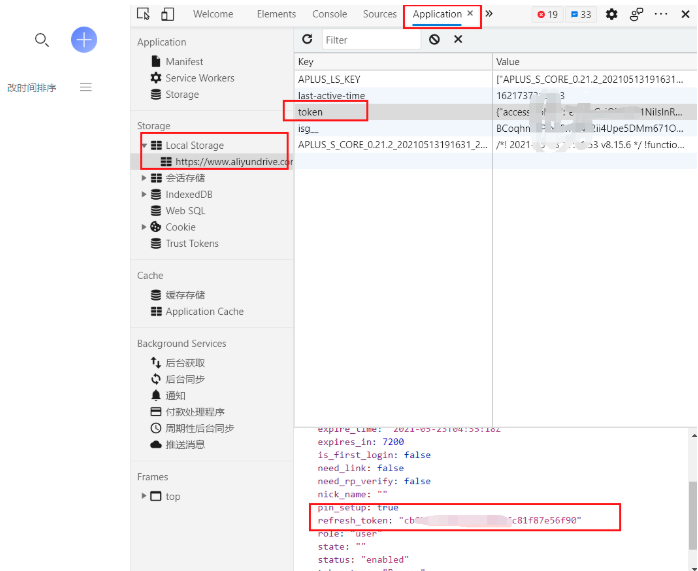Screen dimensions: 698x571
Task: Open the red errors counter badge
Action: point(546,15)
